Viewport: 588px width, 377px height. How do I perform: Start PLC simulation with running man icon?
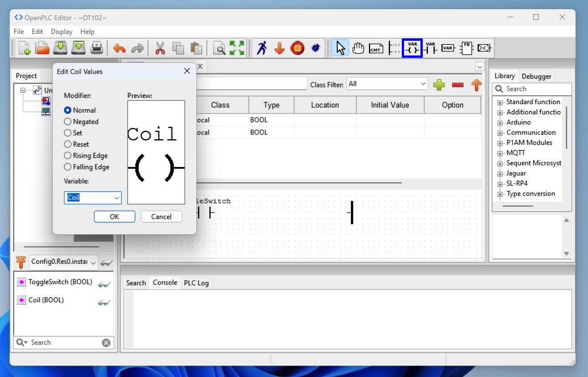(261, 48)
